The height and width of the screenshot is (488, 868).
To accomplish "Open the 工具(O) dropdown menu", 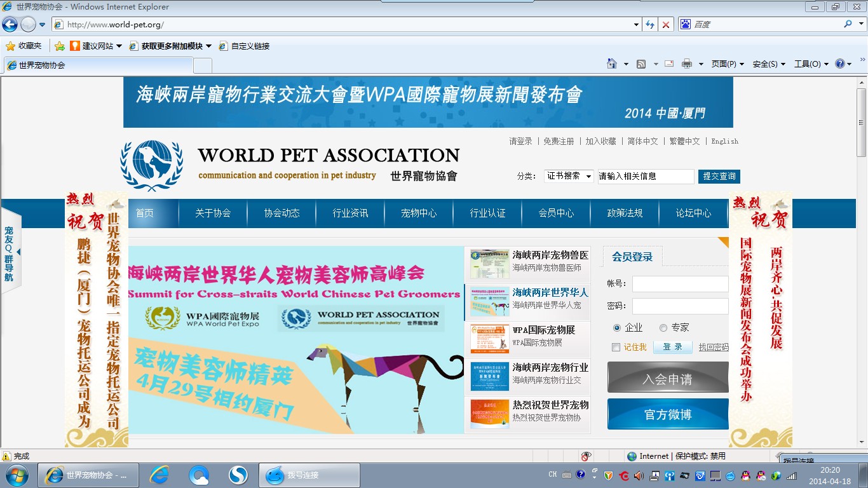I will click(811, 64).
